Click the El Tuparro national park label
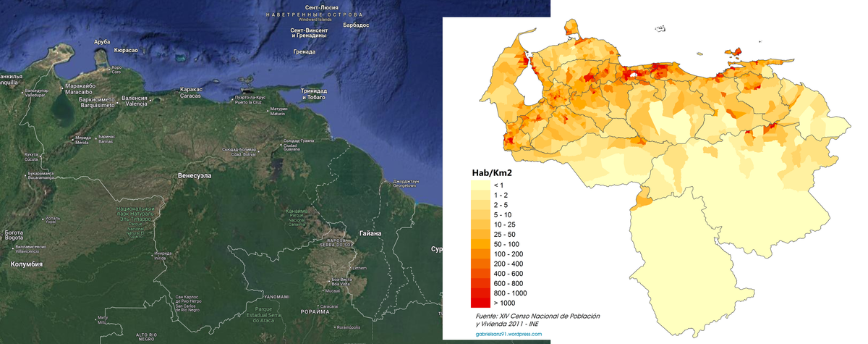The image size is (868, 344). [x=135, y=222]
